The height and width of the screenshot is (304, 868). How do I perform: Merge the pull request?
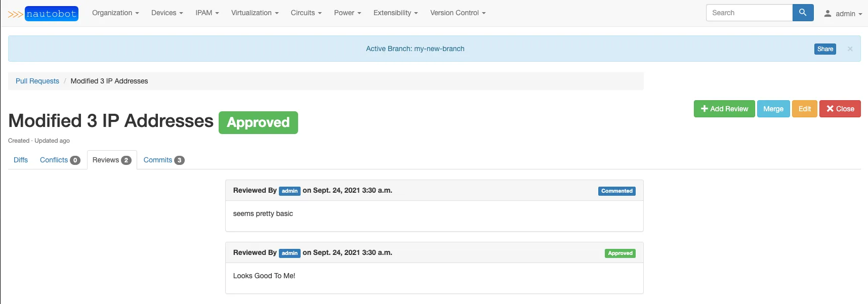coord(773,109)
